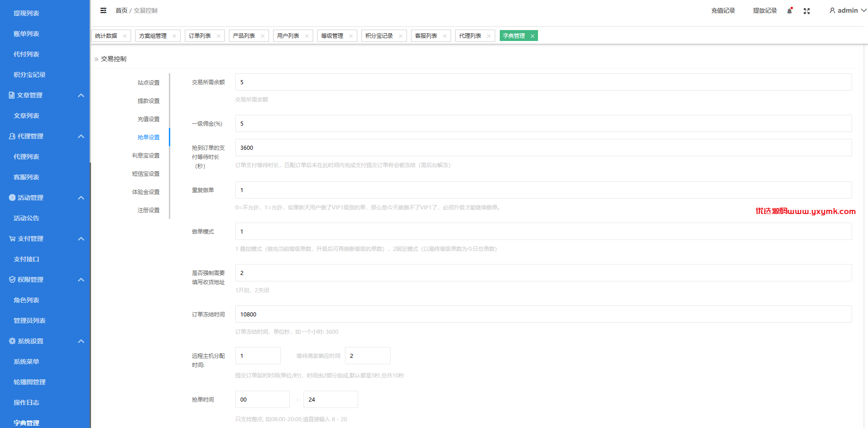Collapse the 文章管理 sidebar group
The height and width of the screenshot is (428, 868).
[81, 95]
